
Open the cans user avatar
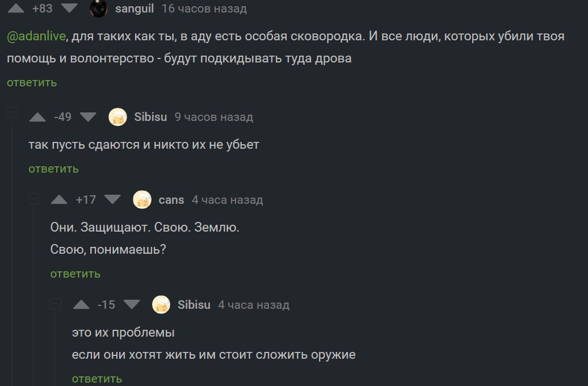tap(142, 199)
